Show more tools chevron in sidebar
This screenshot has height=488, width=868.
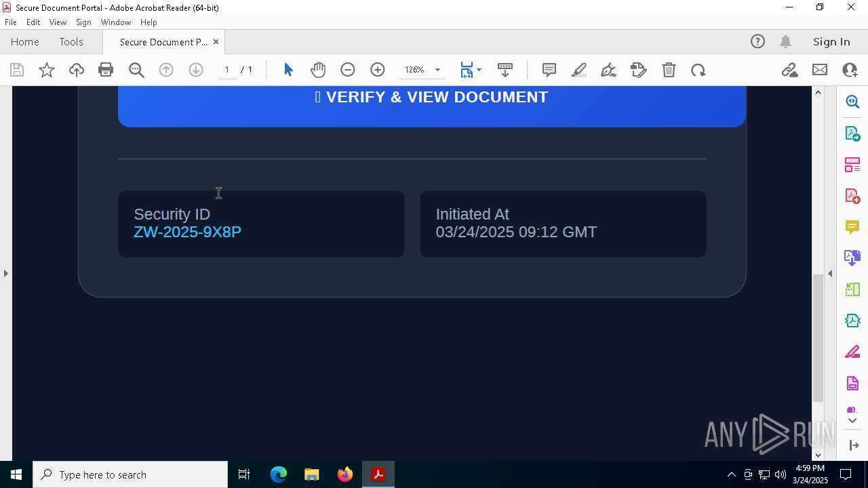[x=852, y=421]
